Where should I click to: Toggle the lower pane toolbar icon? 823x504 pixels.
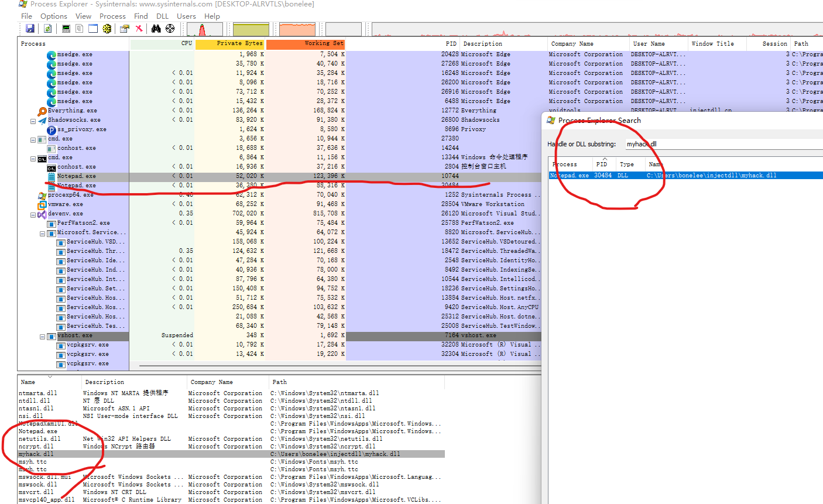pyautogui.click(x=92, y=29)
